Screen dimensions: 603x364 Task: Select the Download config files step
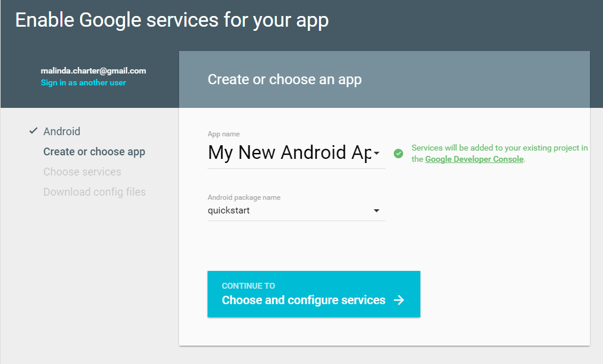[x=95, y=192]
